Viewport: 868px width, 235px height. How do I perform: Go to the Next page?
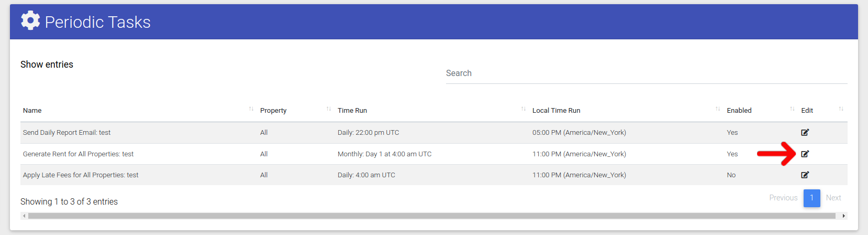point(833,198)
